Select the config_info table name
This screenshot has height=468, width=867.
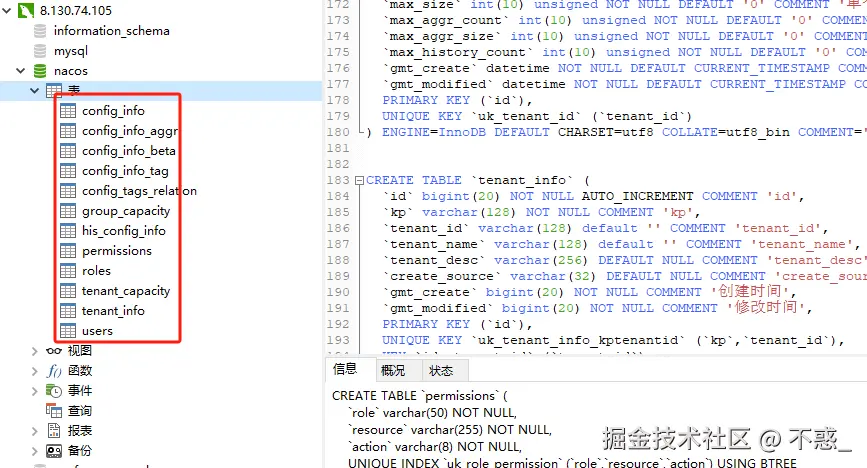[113, 111]
